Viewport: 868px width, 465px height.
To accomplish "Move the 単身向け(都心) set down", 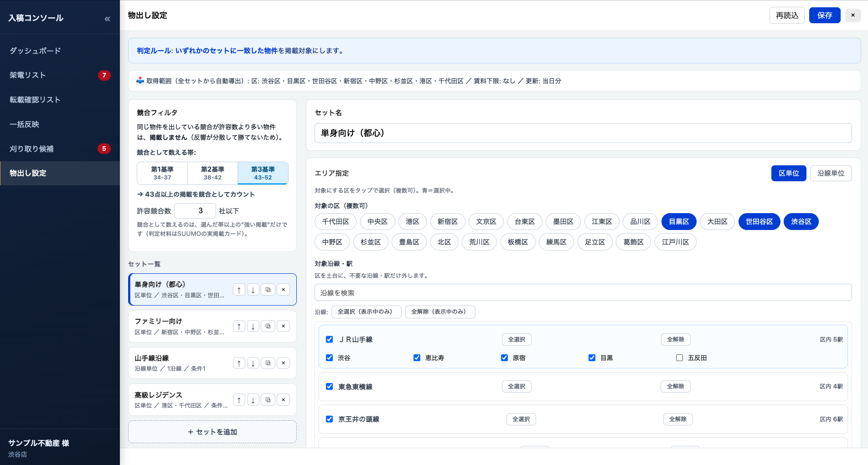I will pyautogui.click(x=253, y=290).
